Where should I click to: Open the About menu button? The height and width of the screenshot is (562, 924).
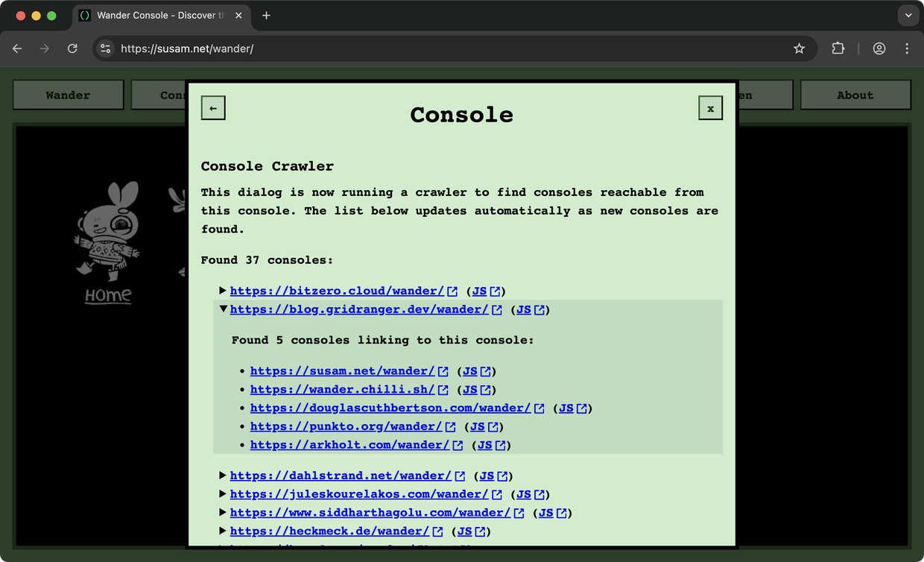(x=855, y=95)
